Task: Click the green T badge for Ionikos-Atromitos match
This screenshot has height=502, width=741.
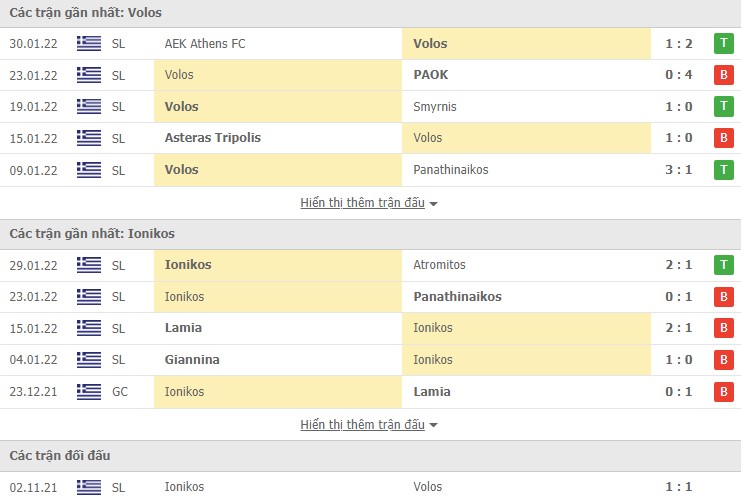Action: click(723, 265)
